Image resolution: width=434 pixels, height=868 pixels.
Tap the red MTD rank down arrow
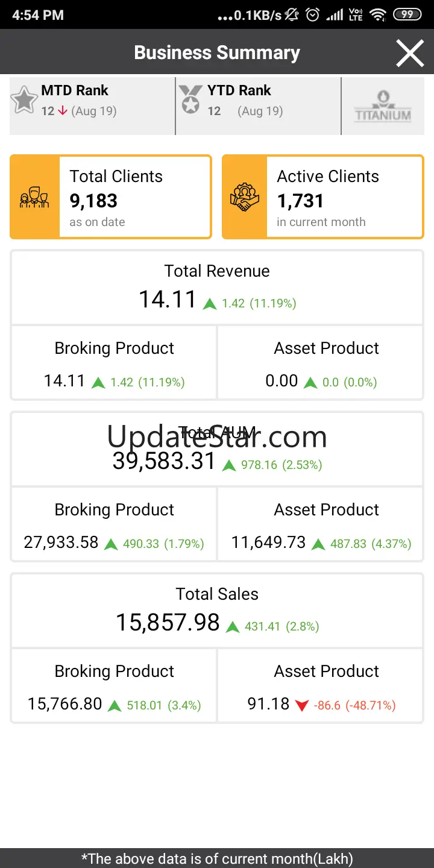[x=63, y=111]
